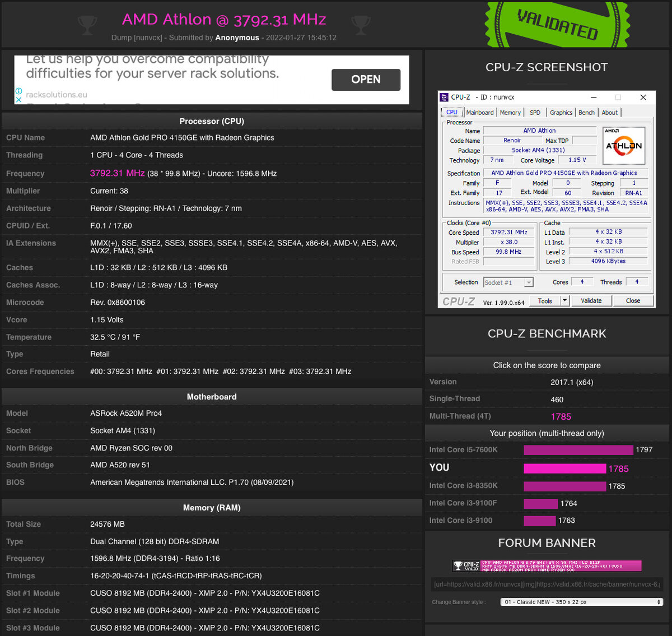Click the Single-Thread score 460
The image size is (672, 636).
tap(557, 400)
